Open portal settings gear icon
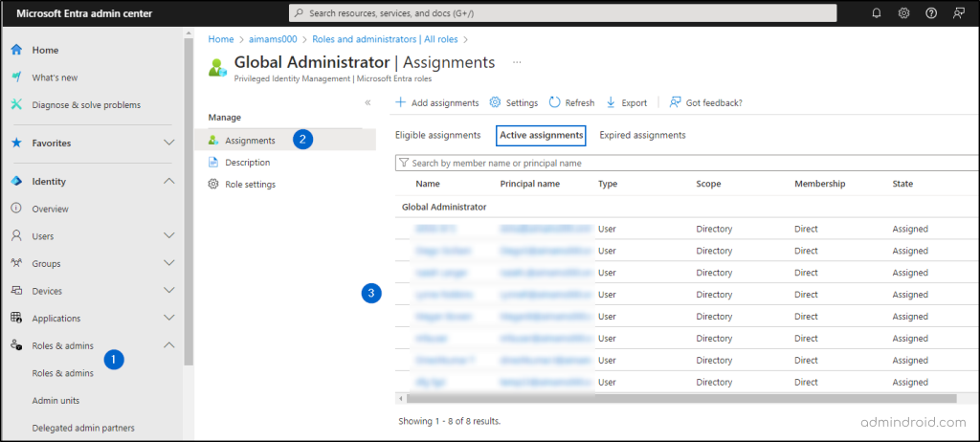 click(903, 13)
